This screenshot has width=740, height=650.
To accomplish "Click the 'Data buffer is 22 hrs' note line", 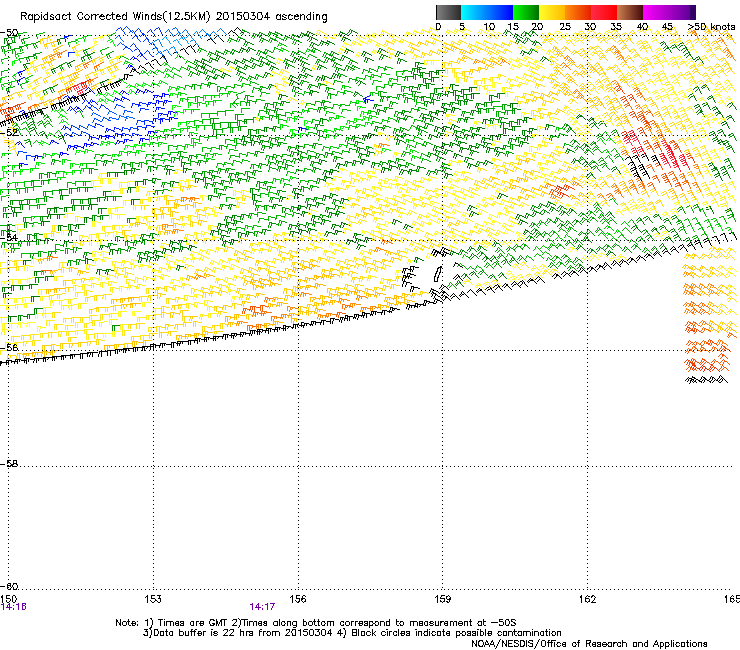I will tap(352, 633).
